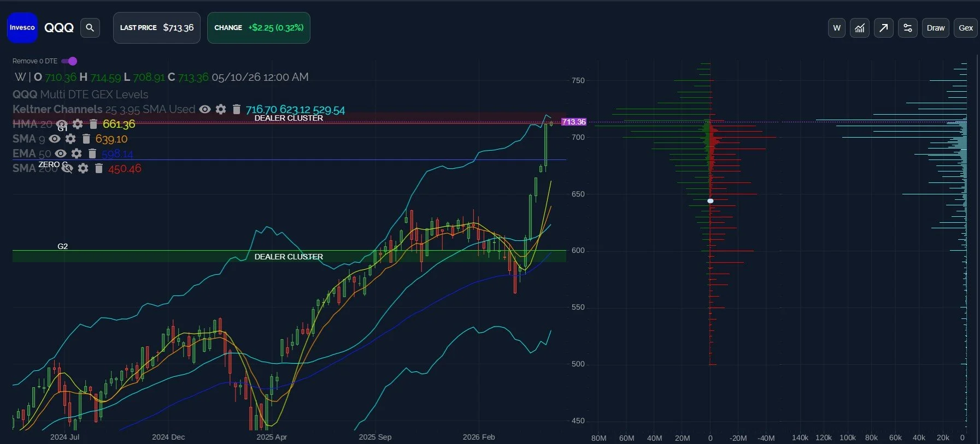Open the Draw tools button

[x=936, y=28]
